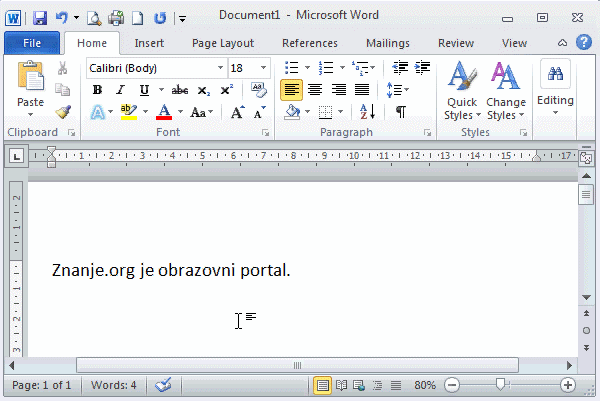Open the File tab
This screenshot has width=600, height=401.
31,43
